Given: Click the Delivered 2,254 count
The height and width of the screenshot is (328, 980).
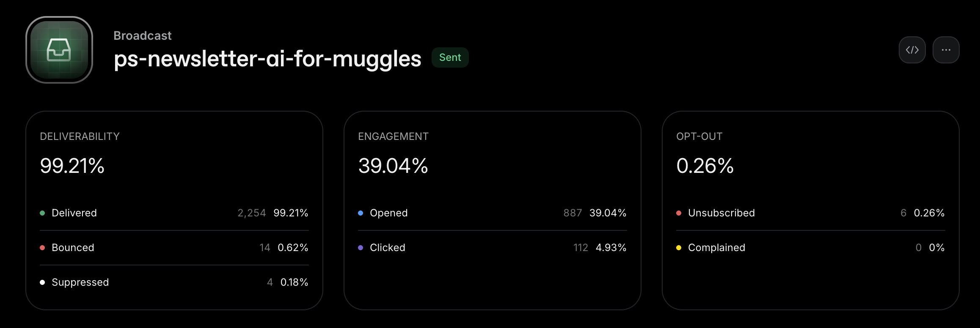Looking at the screenshot, I should click(x=252, y=213).
